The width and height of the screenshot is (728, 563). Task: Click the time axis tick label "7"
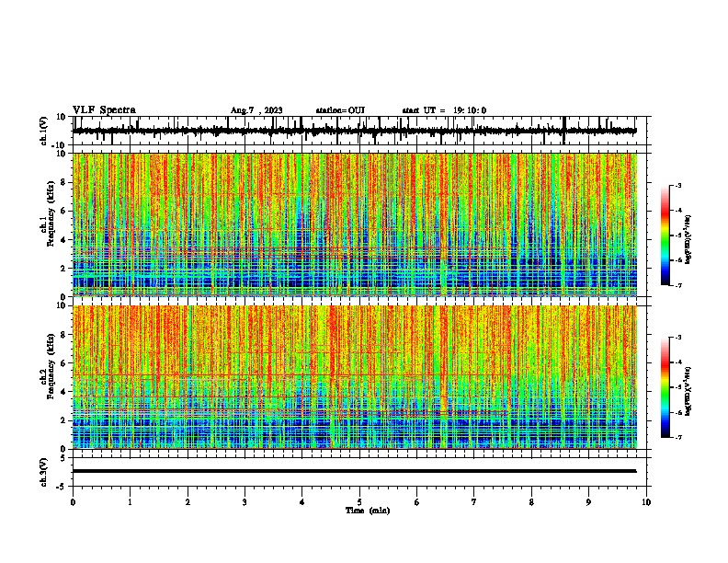click(474, 502)
